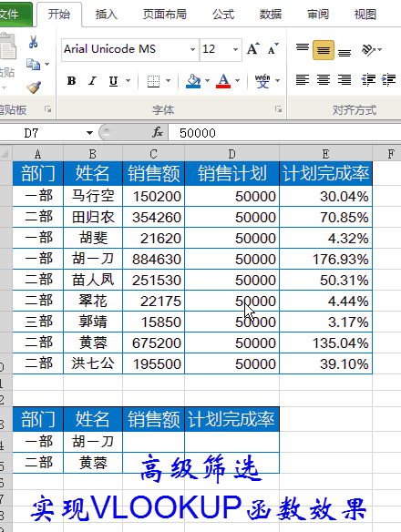Viewport: 401px width, 532px height.
Task: Click the Select All corner button
Action: click(x=5, y=154)
